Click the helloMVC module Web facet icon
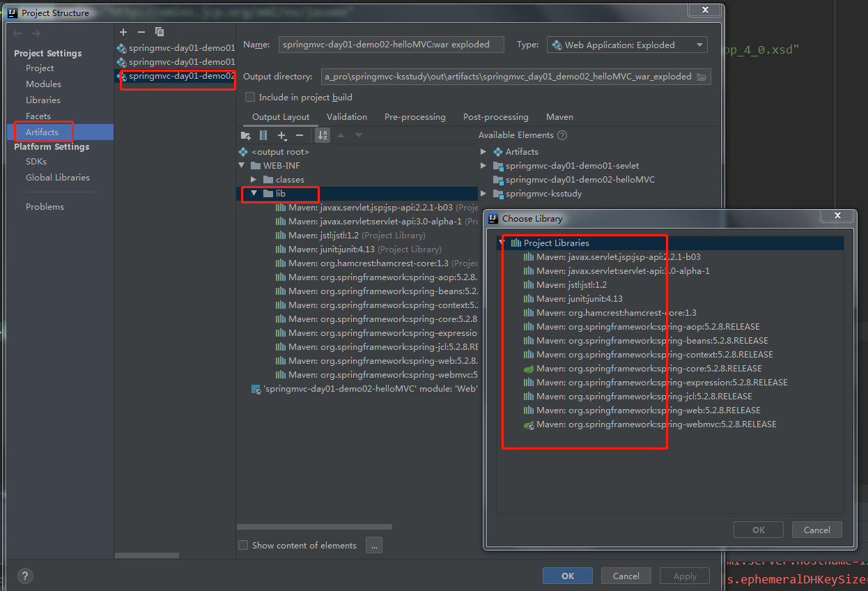 pyautogui.click(x=256, y=389)
